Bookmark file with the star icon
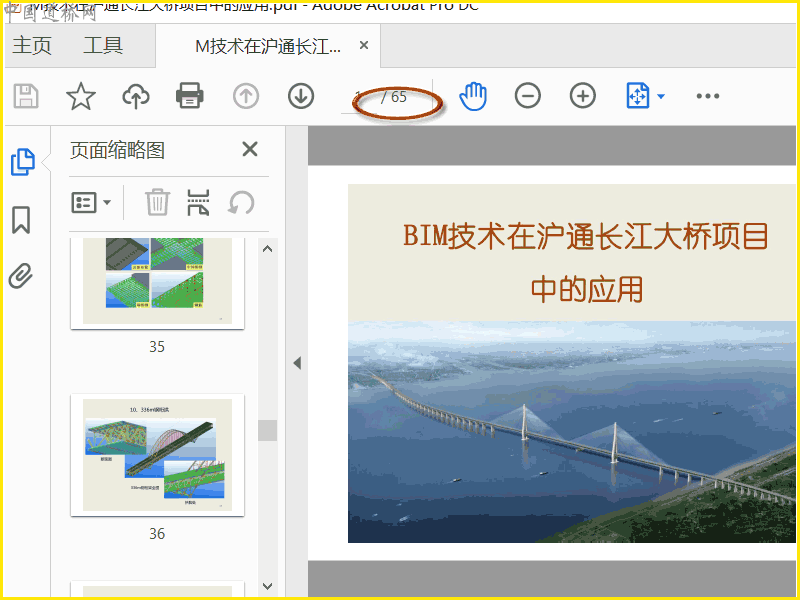The height and width of the screenshot is (600, 800). 81,96
